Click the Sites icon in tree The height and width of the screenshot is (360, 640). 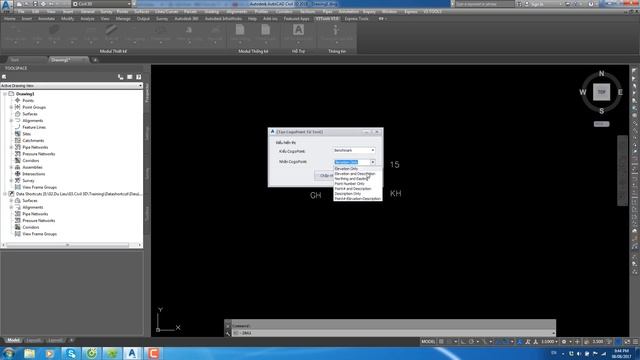click(18, 134)
